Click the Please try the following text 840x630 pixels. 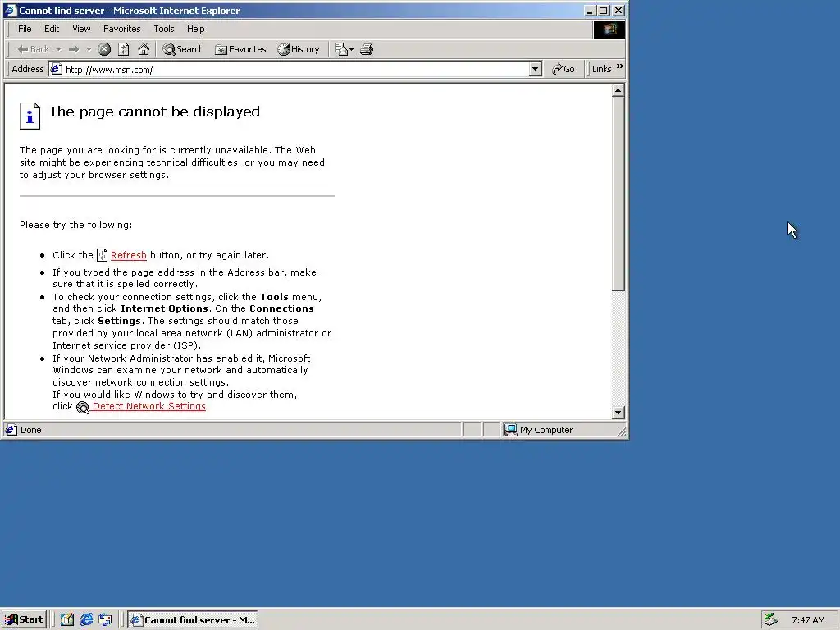[76, 225]
